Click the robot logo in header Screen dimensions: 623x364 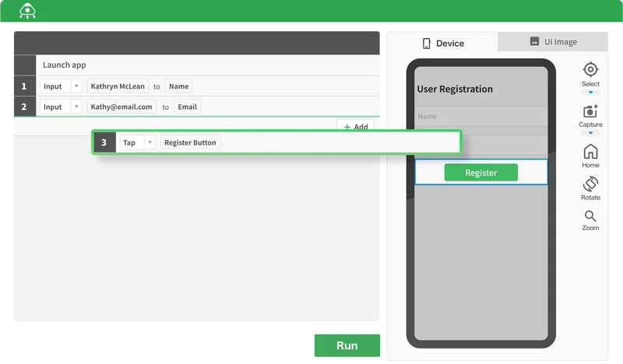point(28,11)
